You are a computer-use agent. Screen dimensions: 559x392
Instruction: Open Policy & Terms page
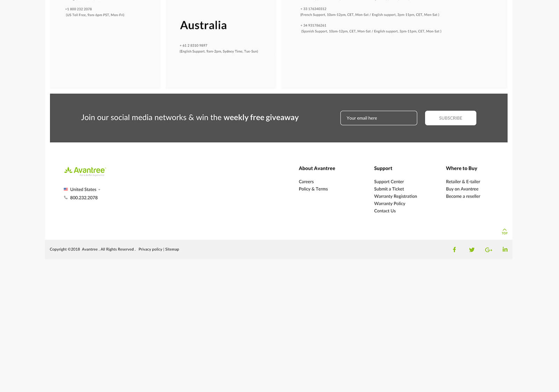pos(313,189)
